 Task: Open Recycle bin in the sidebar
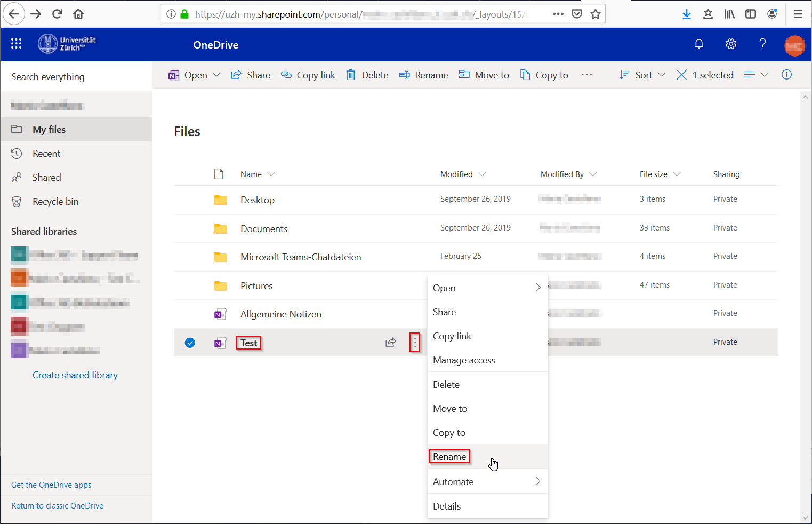tap(76, 202)
